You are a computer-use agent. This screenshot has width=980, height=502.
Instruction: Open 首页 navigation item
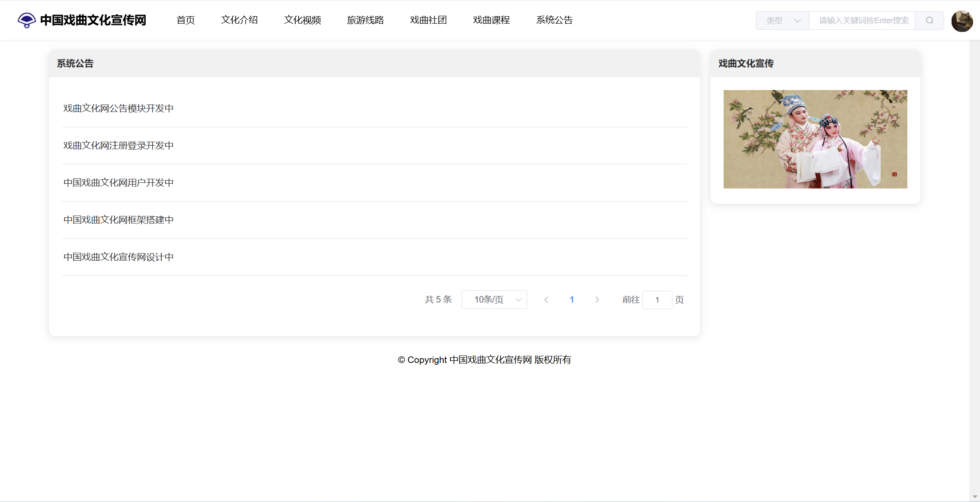185,20
